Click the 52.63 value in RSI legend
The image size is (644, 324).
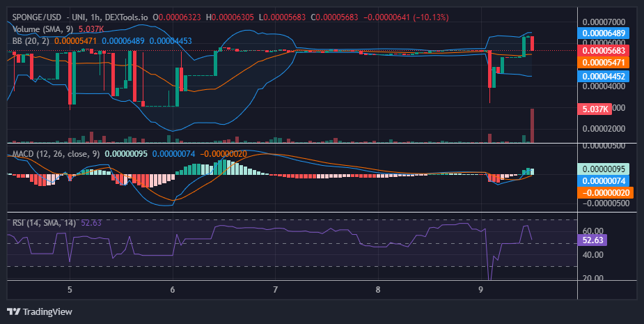pos(91,223)
